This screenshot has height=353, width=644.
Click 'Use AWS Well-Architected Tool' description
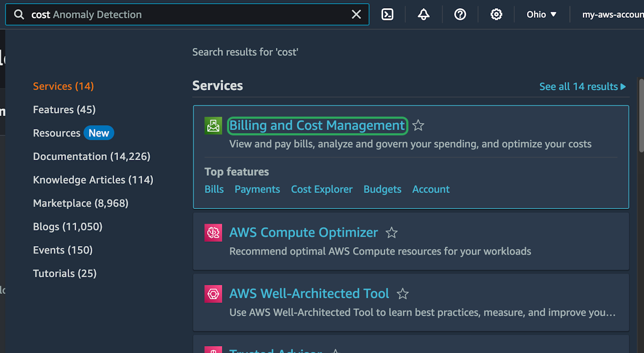(x=422, y=312)
